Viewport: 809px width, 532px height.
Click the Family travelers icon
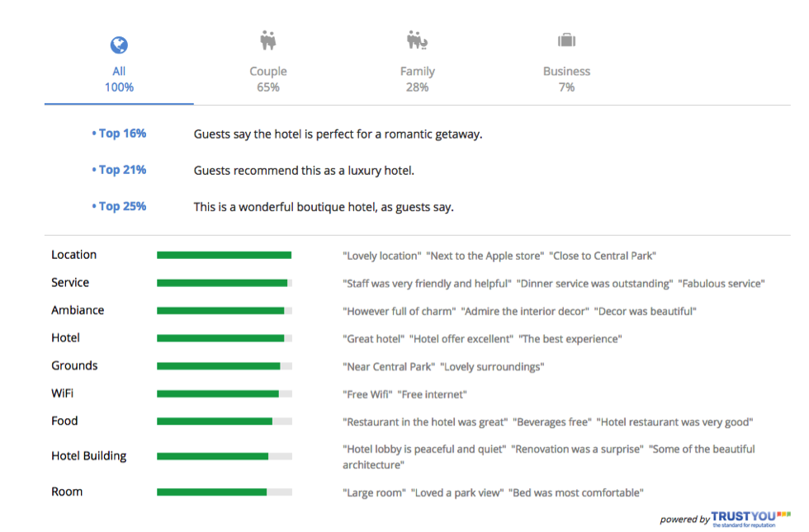[417, 40]
